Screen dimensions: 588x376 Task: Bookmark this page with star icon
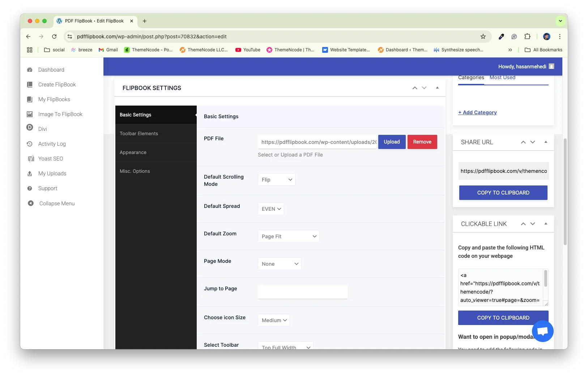click(483, 37)
